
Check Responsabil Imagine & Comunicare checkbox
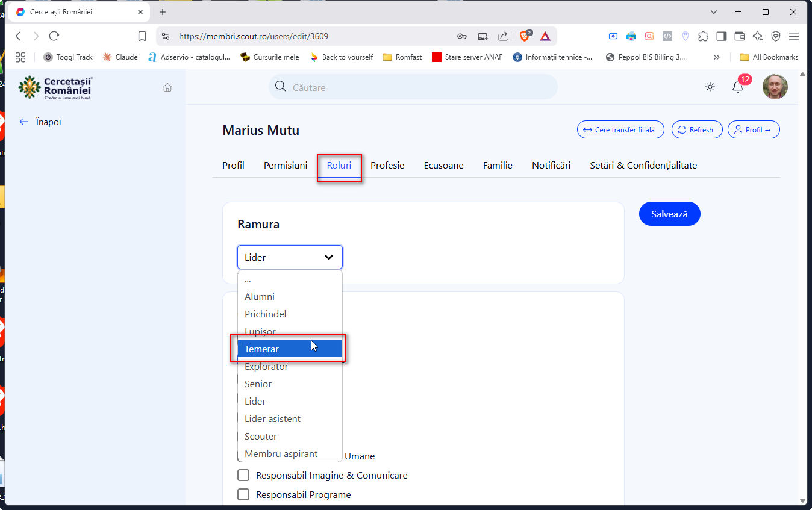(243, 475)
